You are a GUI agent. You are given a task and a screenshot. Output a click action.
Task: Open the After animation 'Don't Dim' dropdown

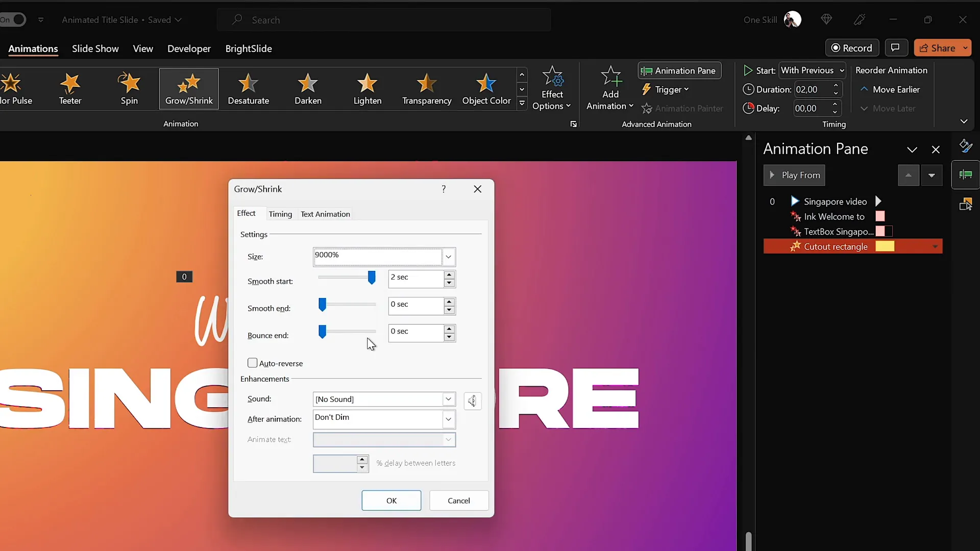[x=448, y=419]
